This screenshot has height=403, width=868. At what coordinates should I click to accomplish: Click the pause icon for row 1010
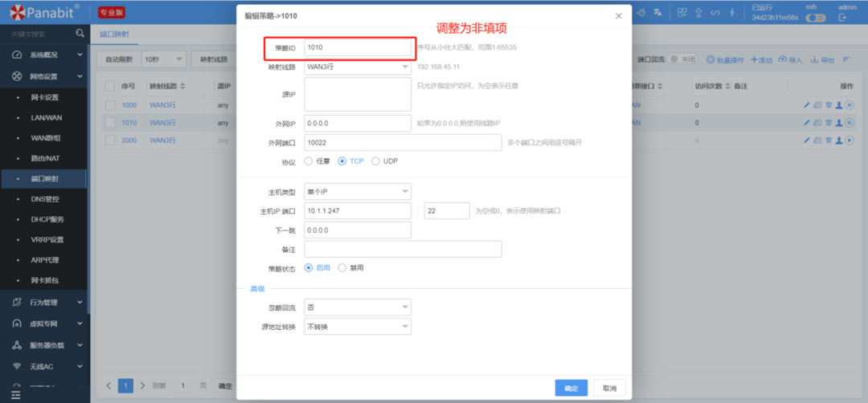click(850, 123)
